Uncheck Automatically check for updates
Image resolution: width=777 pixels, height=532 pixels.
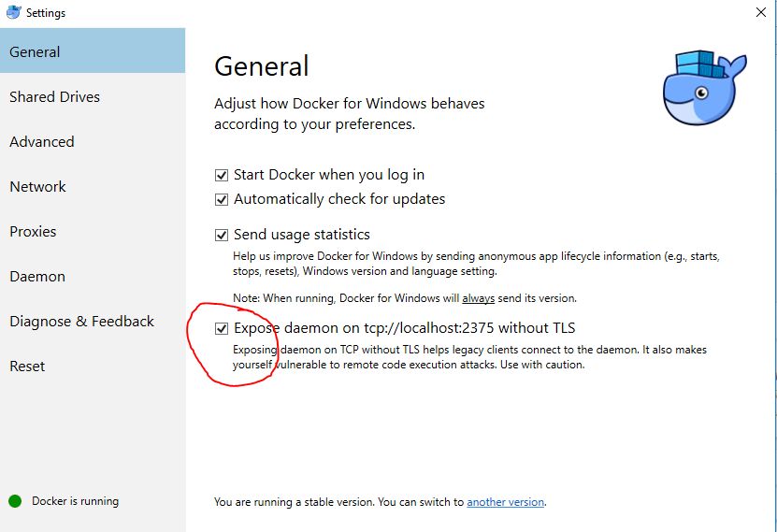point(222,199)
